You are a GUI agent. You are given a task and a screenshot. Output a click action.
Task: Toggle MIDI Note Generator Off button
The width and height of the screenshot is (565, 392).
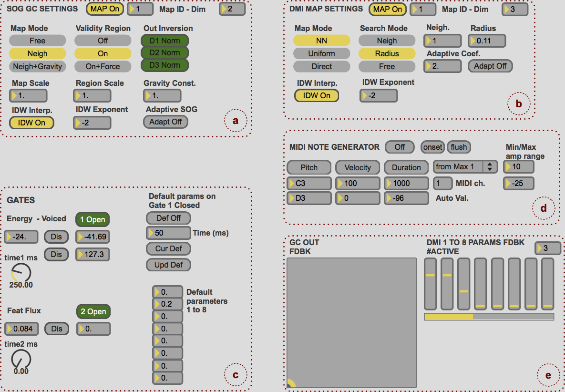tap(400, 147)
